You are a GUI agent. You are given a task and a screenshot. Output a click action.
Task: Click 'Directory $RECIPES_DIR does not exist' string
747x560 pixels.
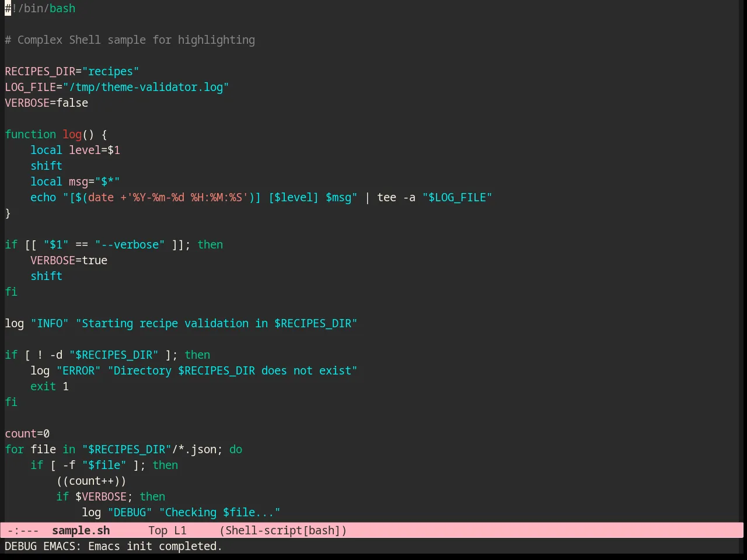(233, 370)
